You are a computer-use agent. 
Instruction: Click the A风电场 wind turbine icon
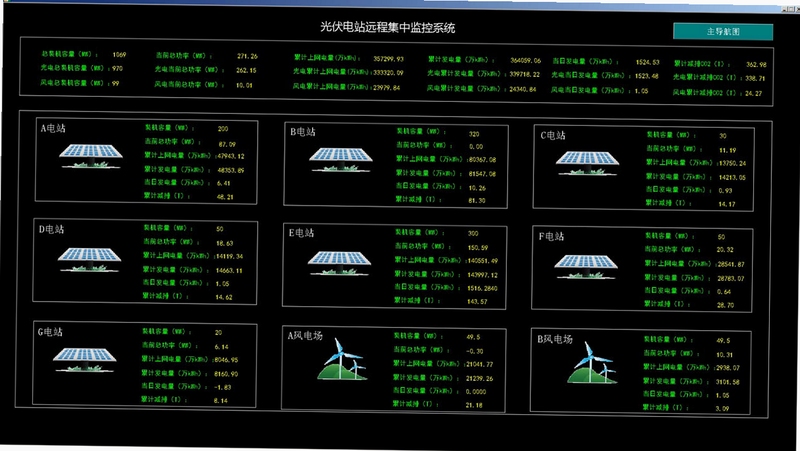tap(342, 359)
